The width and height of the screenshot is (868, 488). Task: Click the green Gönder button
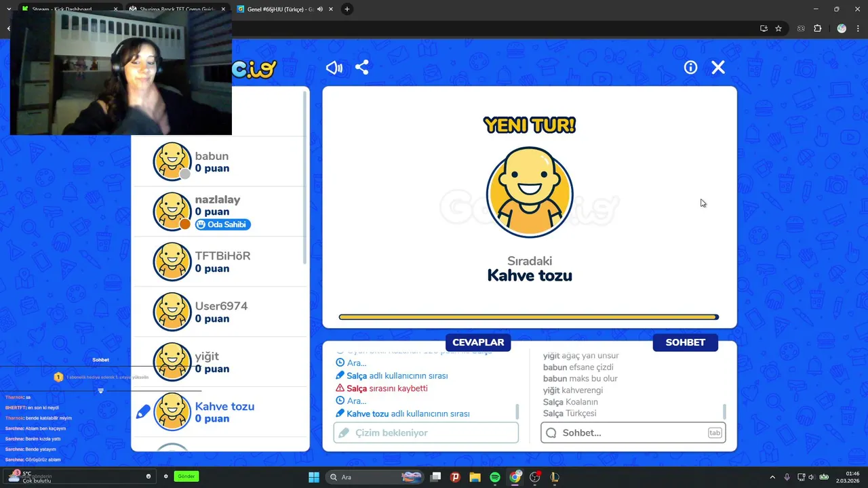[x=186, y=476]
